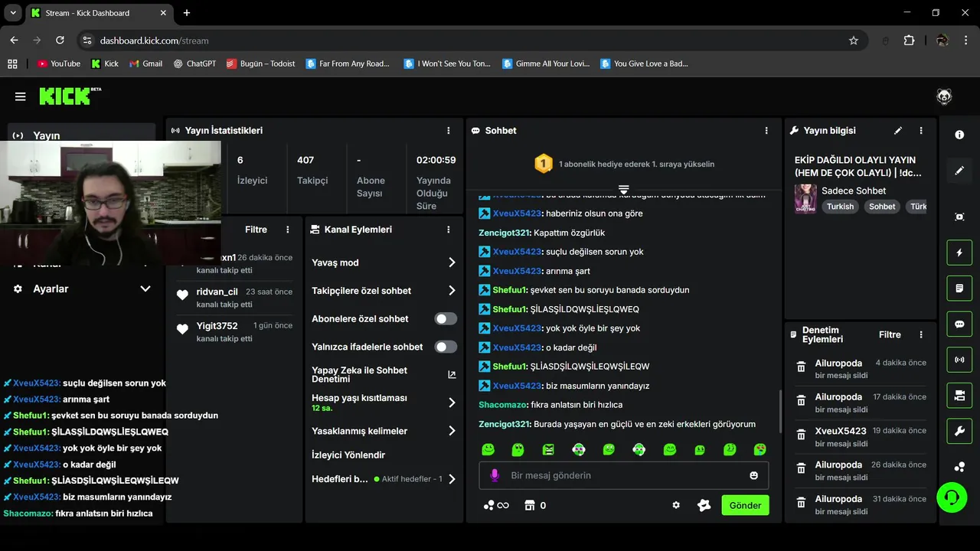Reload the page

click(60, 41)
